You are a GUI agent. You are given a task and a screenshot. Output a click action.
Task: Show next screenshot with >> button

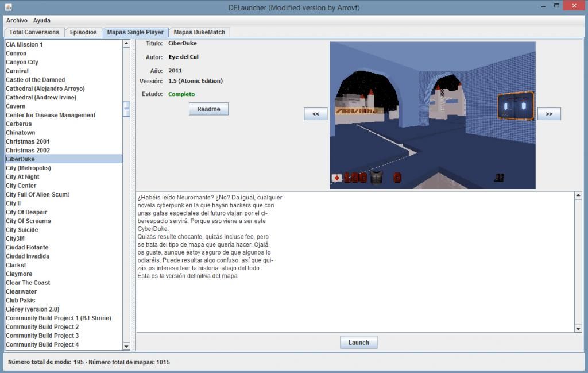(549, 114)
